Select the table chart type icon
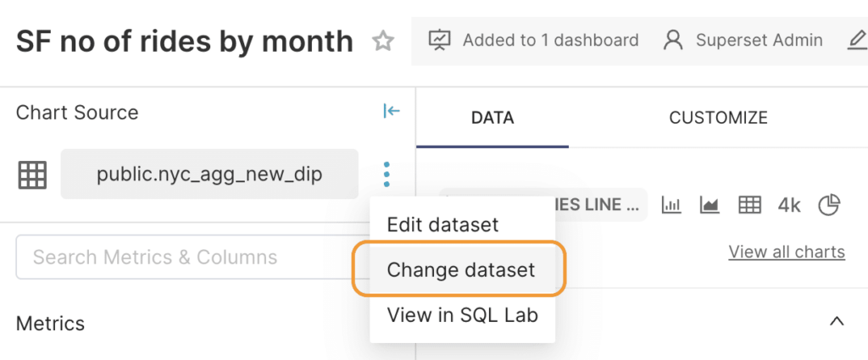 750,205
